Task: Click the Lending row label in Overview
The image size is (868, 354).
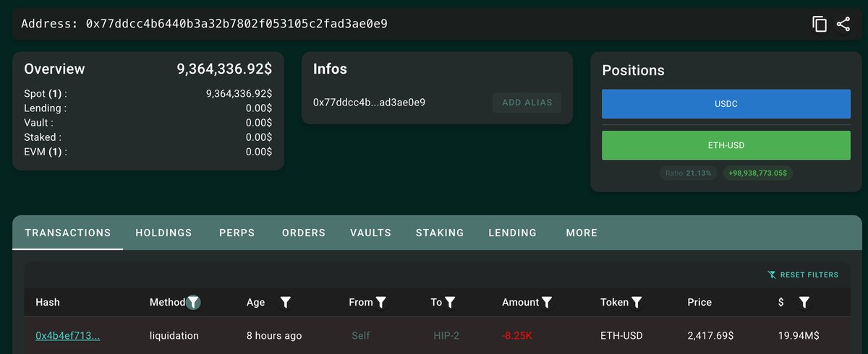Action: [46, 108]
